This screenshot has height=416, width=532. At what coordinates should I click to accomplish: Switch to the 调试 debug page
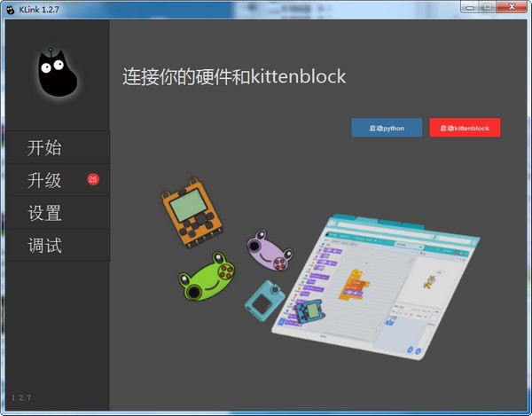44,246
